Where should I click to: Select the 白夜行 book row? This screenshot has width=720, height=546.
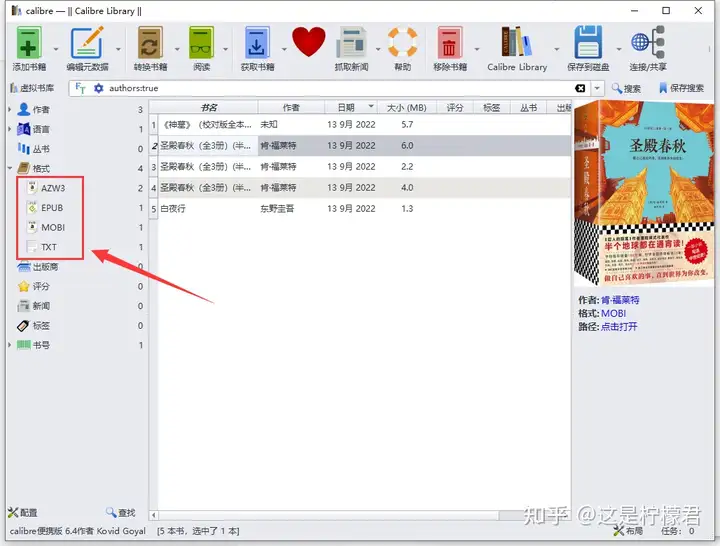[360, 208]
